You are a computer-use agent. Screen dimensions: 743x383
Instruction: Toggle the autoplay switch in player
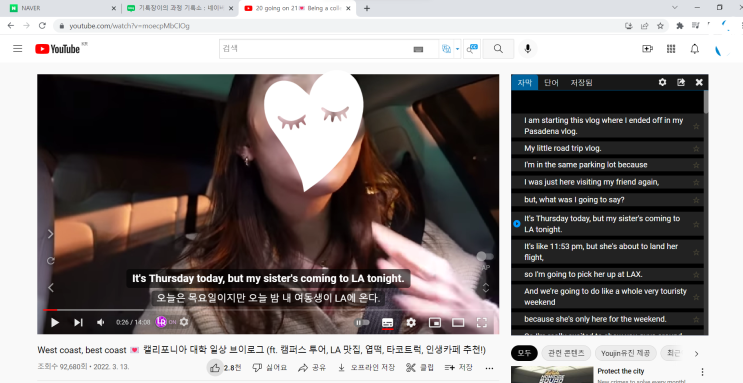click(x=362, y=322)
